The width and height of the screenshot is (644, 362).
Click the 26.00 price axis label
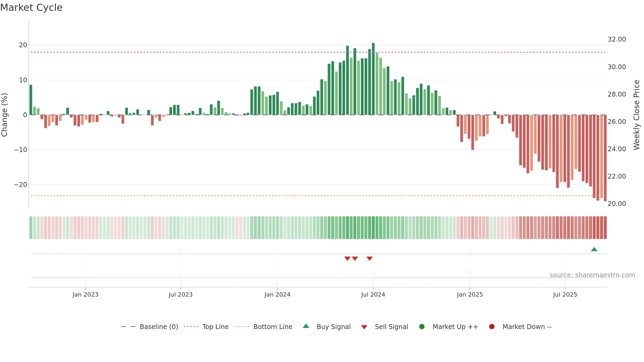coord(617,122)
